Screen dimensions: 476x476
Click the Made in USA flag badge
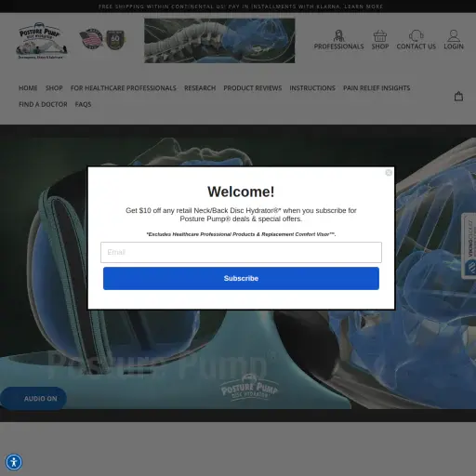coord(91,39)
